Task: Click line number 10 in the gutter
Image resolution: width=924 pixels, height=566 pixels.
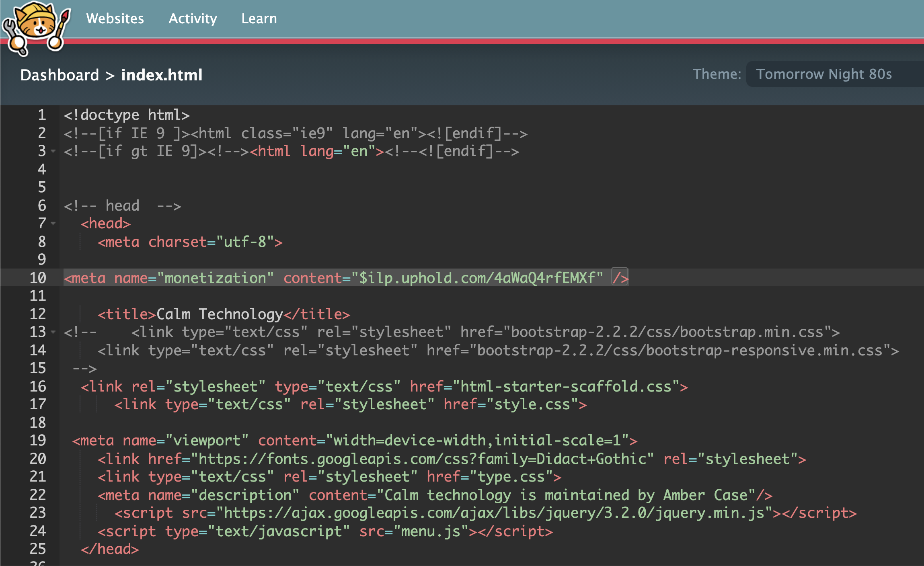Action: [38, 278]
